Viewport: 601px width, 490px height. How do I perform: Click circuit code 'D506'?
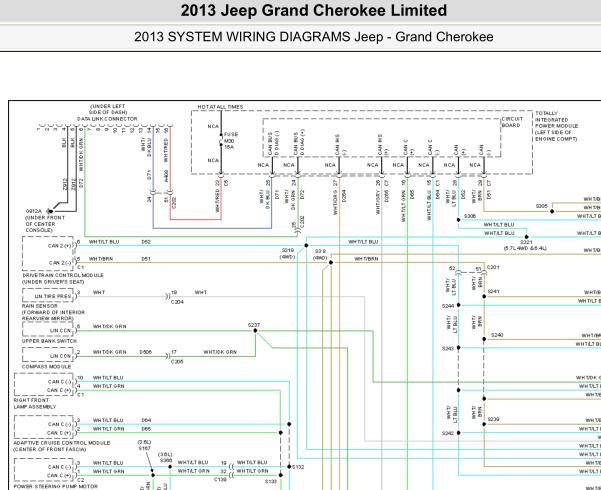point(146,352)
